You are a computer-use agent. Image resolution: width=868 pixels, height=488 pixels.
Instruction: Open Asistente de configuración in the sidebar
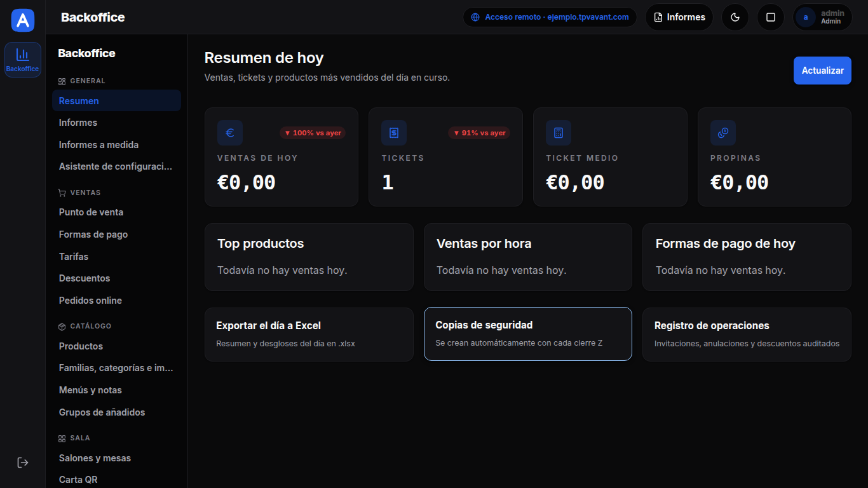click(117, 166)
